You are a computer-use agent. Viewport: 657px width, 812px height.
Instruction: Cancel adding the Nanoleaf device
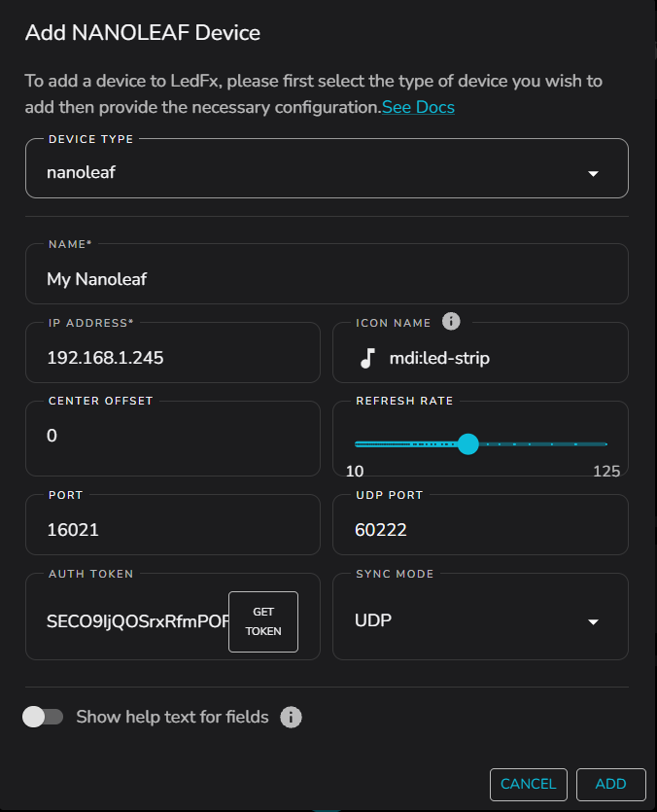[x=529, y=784]
